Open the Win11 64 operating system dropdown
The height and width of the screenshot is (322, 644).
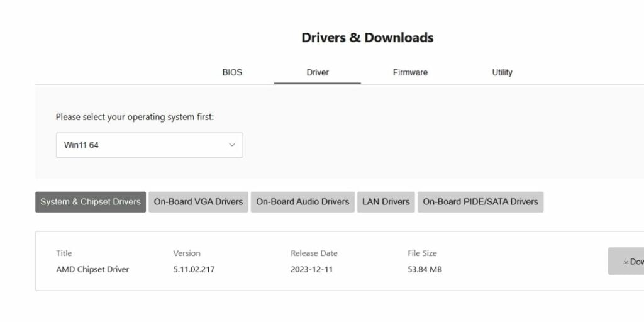tap(149, 145)
